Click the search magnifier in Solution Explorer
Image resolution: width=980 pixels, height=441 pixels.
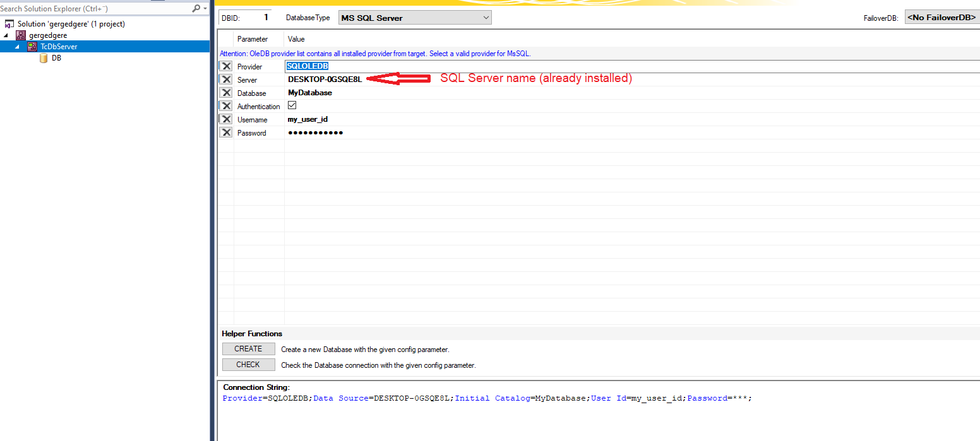tap(196, 8)
